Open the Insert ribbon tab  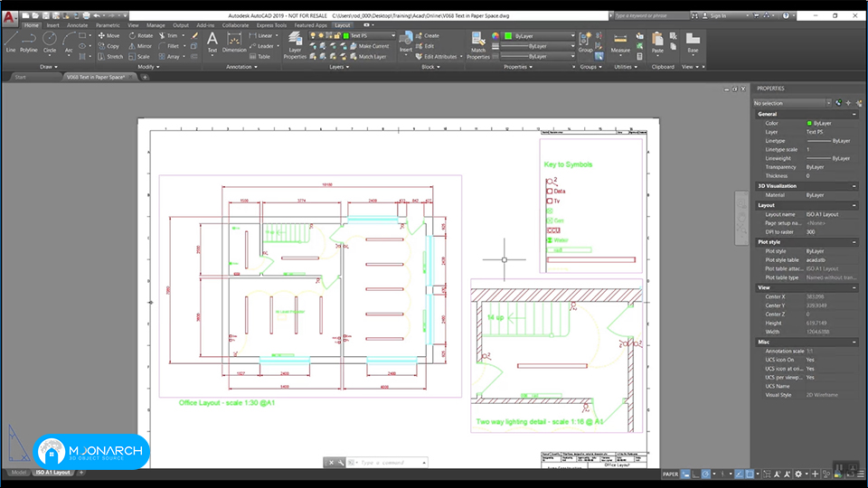point(53,25)
